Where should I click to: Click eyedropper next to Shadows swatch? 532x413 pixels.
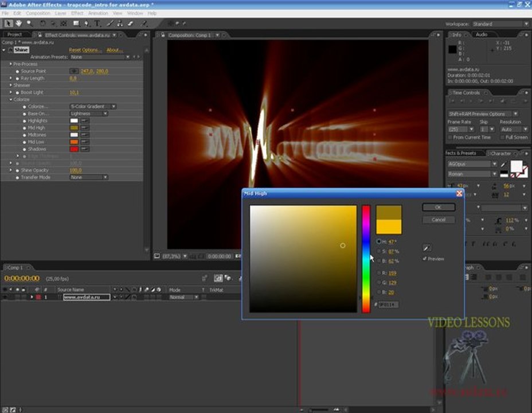85,149
